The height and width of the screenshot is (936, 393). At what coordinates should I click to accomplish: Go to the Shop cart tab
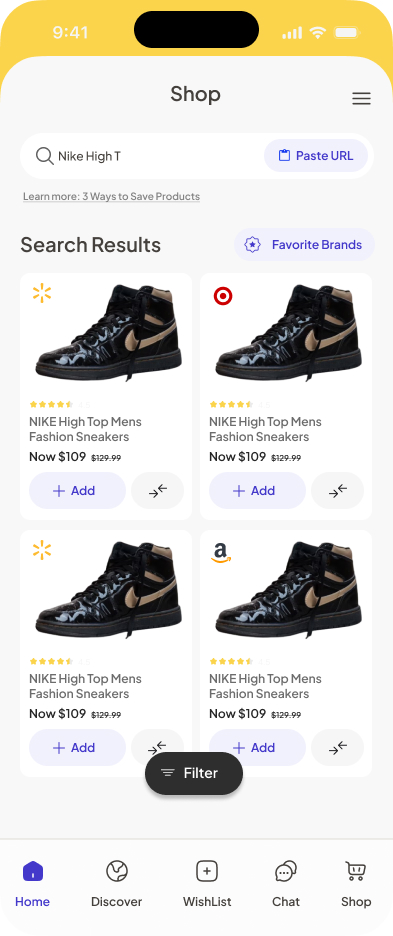pyautogui.click(x=356, y=884)
